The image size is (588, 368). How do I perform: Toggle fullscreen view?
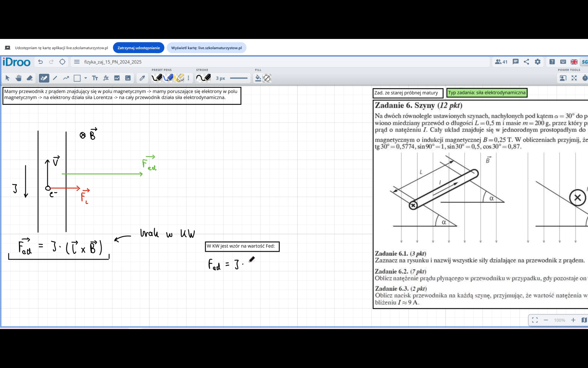click(x=535, y=320)
